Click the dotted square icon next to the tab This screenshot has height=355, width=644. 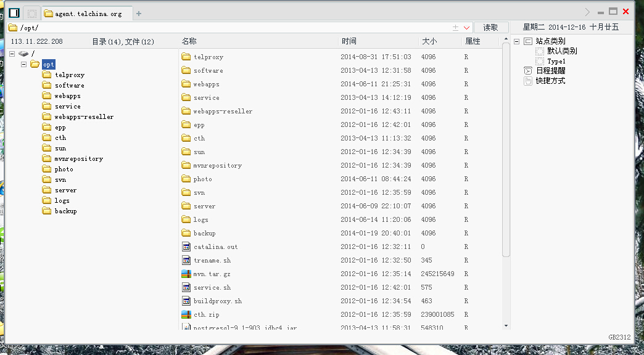[x=31, y=14]
